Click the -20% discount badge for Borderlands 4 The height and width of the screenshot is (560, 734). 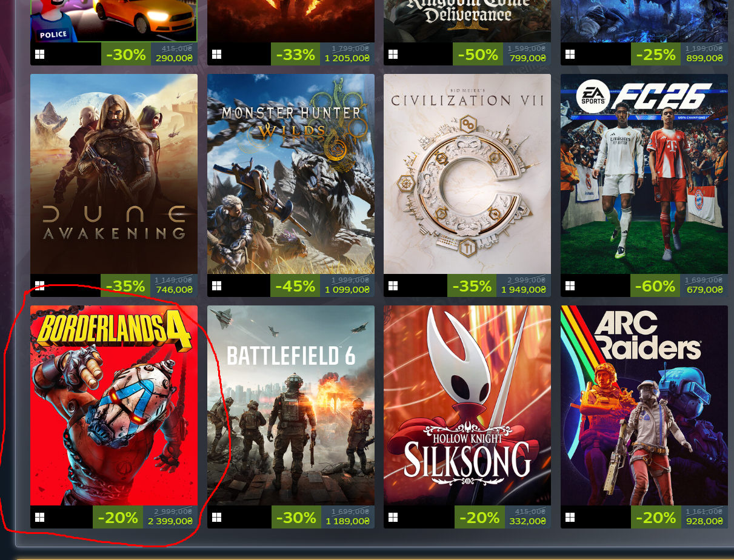click(118, 518)
